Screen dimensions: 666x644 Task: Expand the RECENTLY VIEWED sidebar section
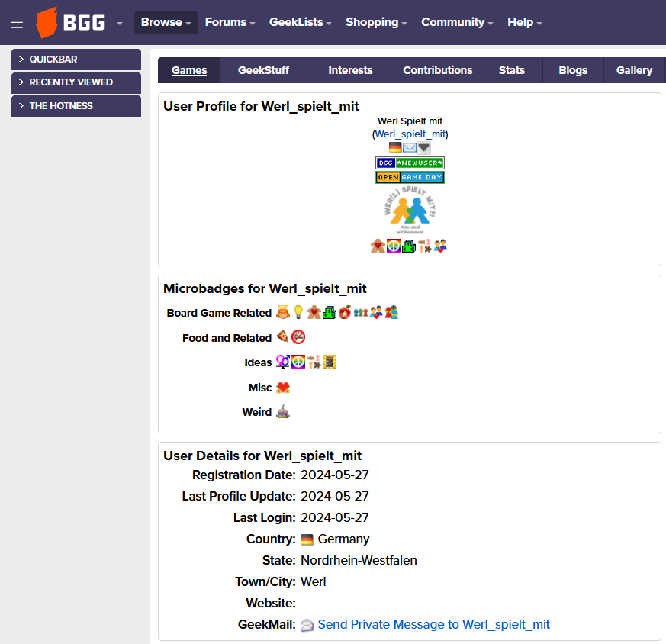76,82
